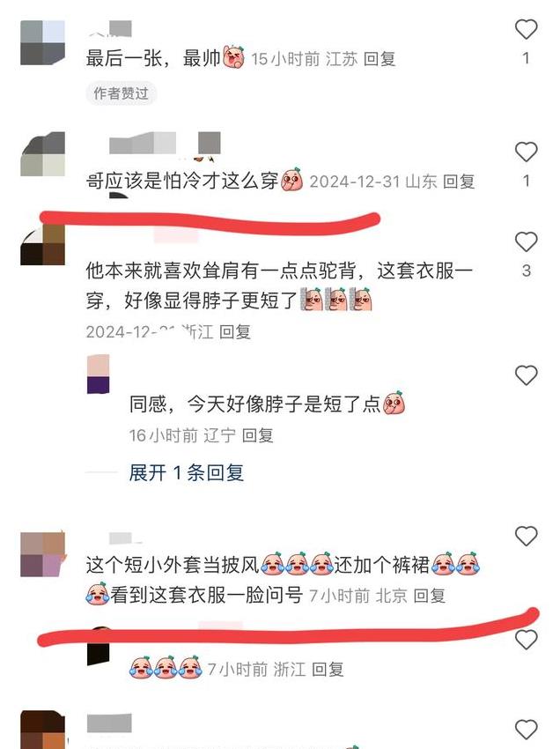Image resolution: width=560 pixels, height=749 pixels.
Task: Tap 回复 next to crying-emoji reply 7小时前 浙江
Action: 328,669
